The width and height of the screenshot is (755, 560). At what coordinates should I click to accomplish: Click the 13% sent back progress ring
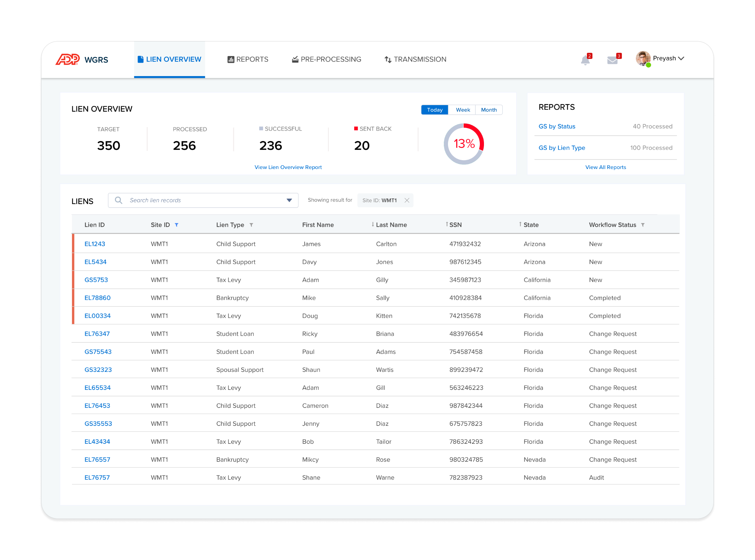tap(464, 144)
